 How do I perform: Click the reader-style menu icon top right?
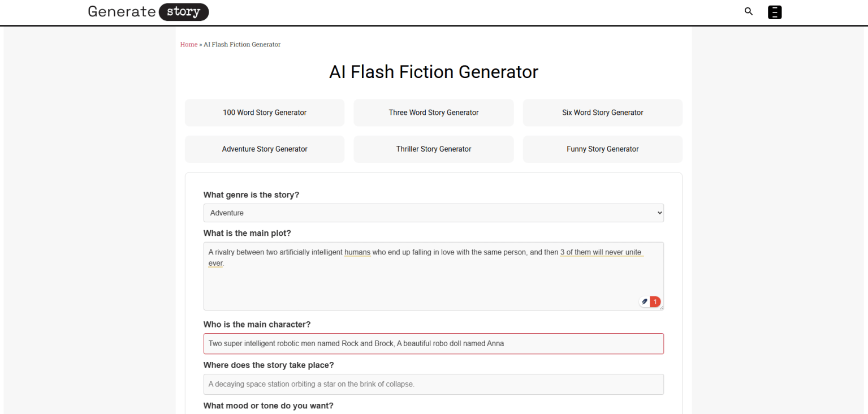(x=774, y=11)
